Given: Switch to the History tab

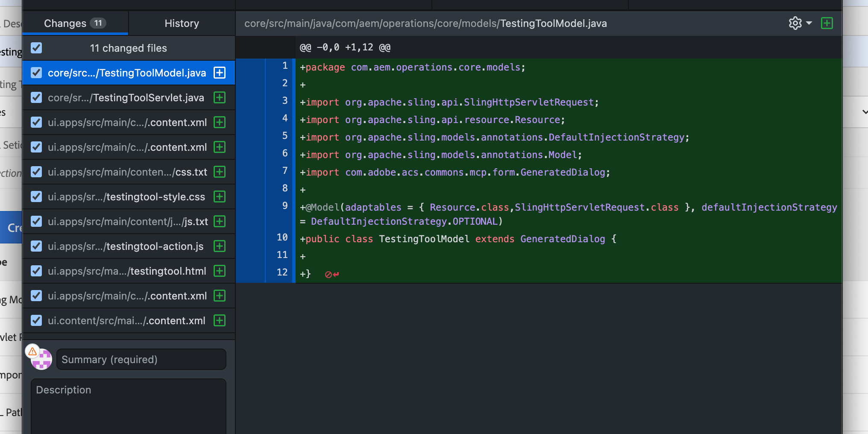Looking at the screenshot, I should (x=182, y=23).
